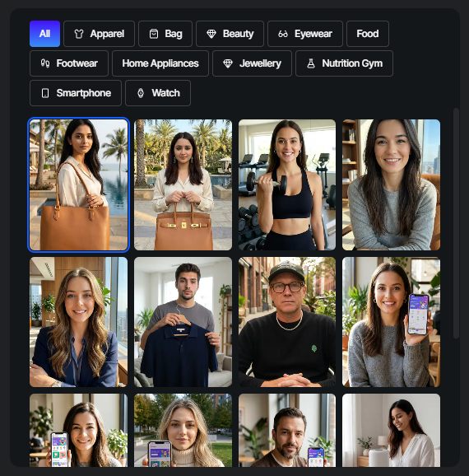Screen dimensions: 469x476
Task: Filter templates by Beauty
Action: [x=230, y=34]
